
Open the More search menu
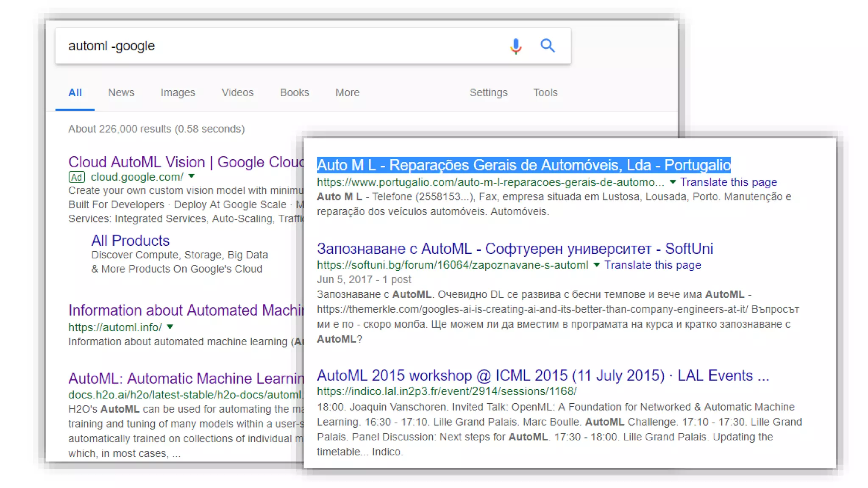click(x=347, y=92)
